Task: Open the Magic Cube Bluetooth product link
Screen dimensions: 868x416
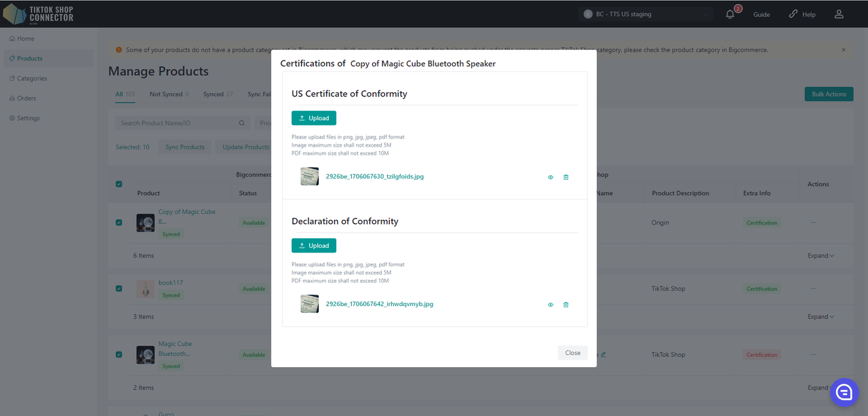Action: click(x=176, y=349)
